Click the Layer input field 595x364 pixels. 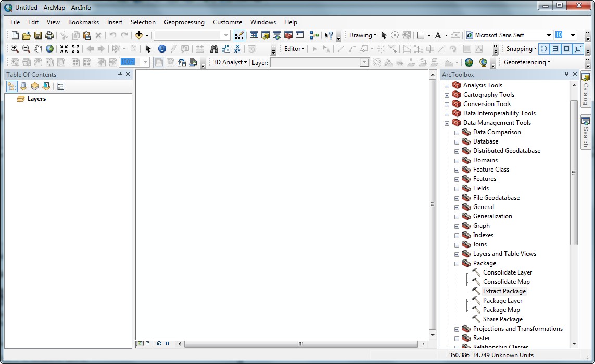(315, 62)
